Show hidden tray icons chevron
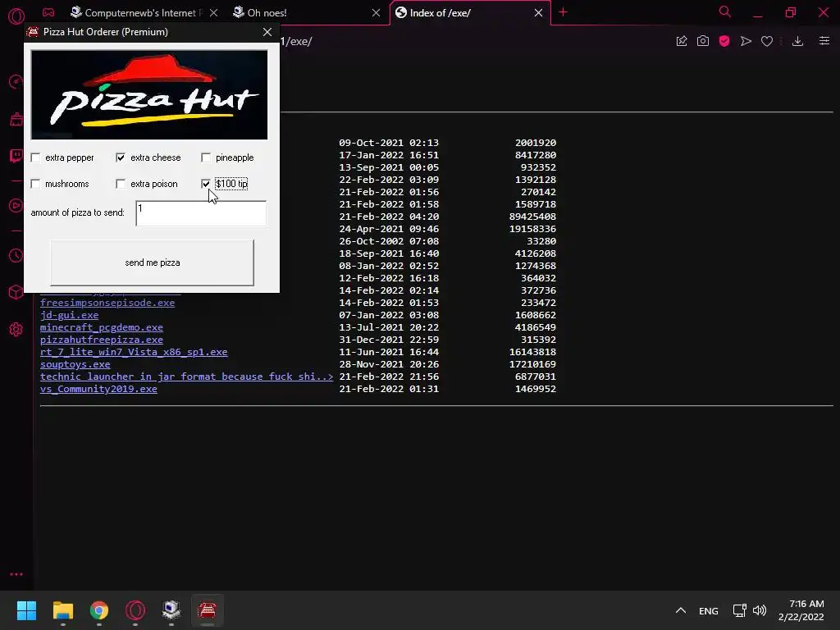840x630 pixels. coord(681,610)
